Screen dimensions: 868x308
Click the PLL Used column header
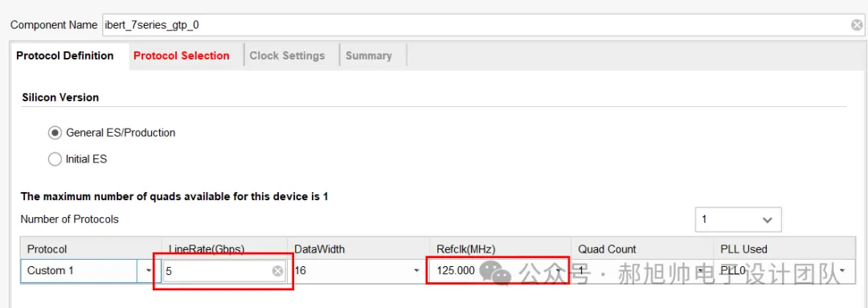tap(784, 249)
